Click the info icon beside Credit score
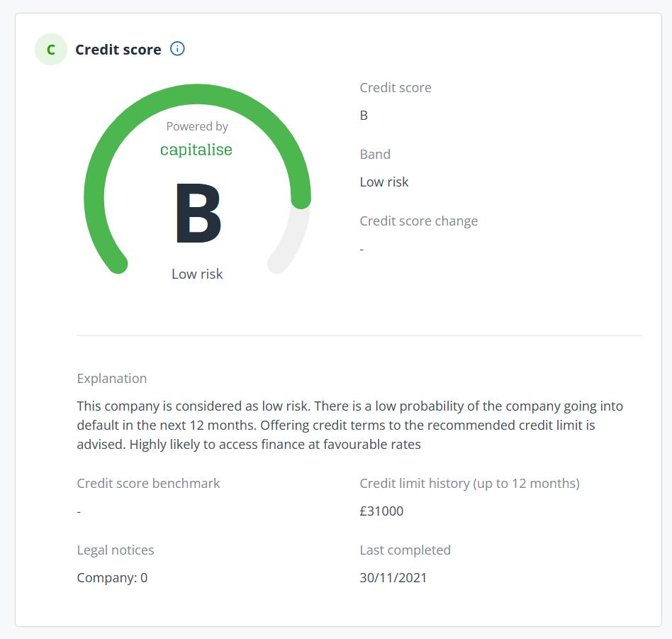The image size is (672, 639). click(178, 49)
